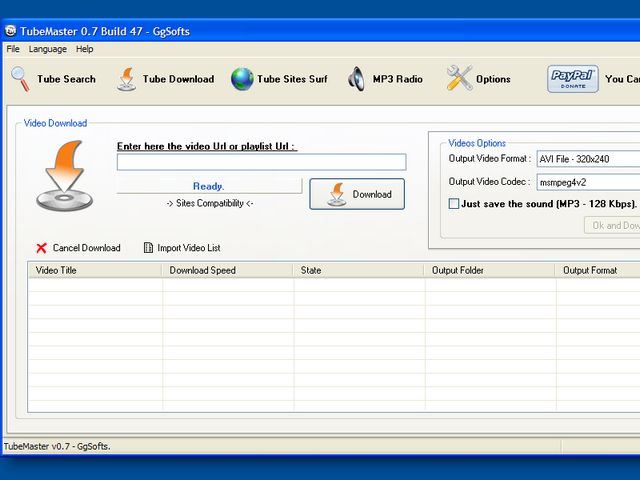Viewport: 640px width, 480px height.
Task: Switch to Tube Download section label
Action: click(178, 79)
